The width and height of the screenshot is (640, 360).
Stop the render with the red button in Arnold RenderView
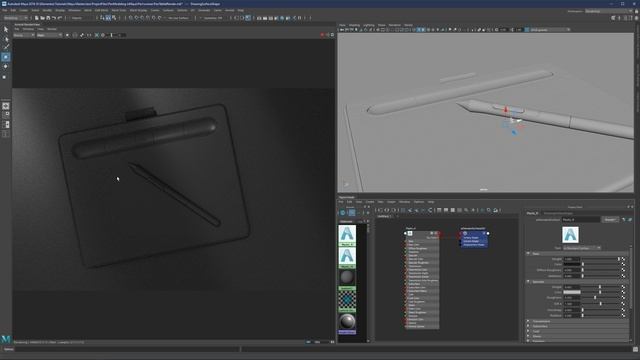point(322,35)
